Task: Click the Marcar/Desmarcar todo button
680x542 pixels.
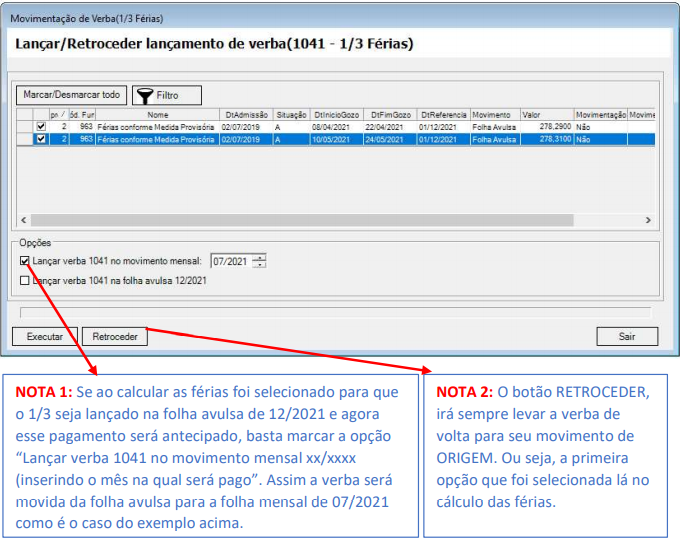Action: pos(72,95)
